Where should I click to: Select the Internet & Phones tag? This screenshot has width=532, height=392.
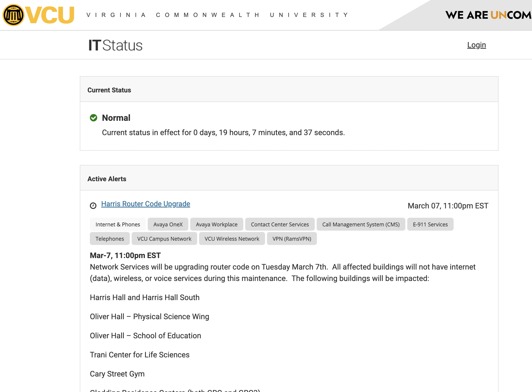pos(118,224)
